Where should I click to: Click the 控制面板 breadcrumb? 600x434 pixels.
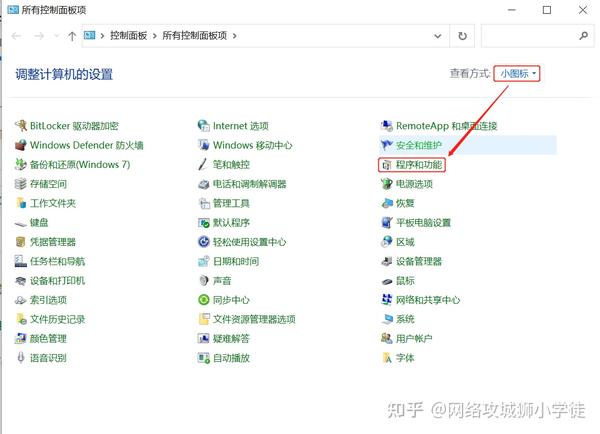[x=129, y=36]
